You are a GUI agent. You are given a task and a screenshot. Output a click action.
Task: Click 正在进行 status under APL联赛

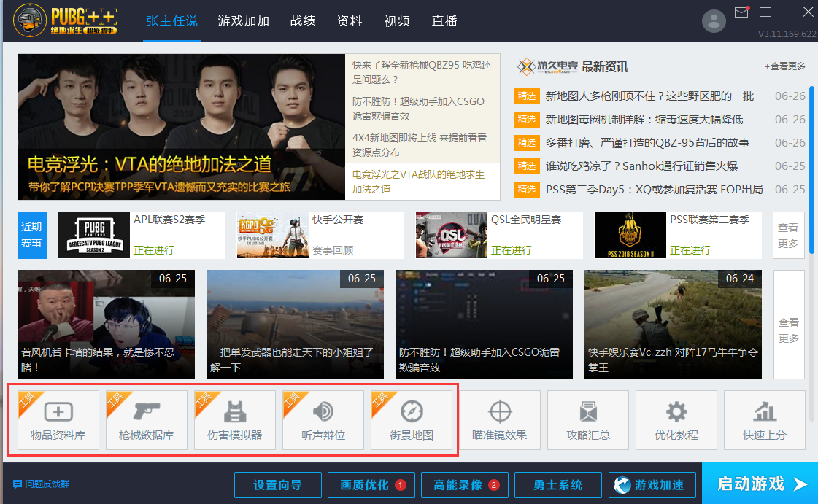coord(154,250)
